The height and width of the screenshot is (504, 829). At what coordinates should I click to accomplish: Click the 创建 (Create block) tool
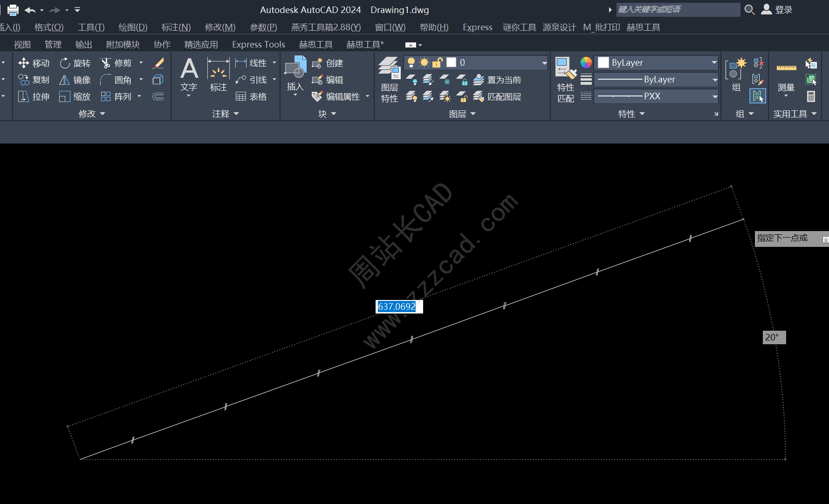[x=328, y=63]
